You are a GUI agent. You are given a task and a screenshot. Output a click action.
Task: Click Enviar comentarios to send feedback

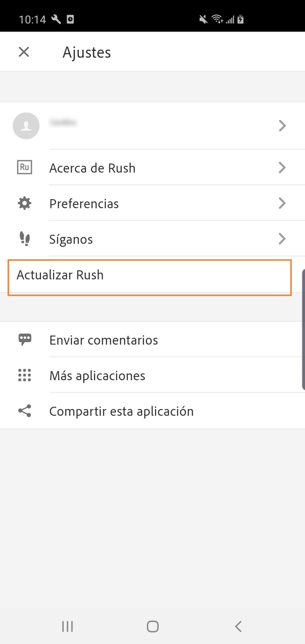(104, 340)
